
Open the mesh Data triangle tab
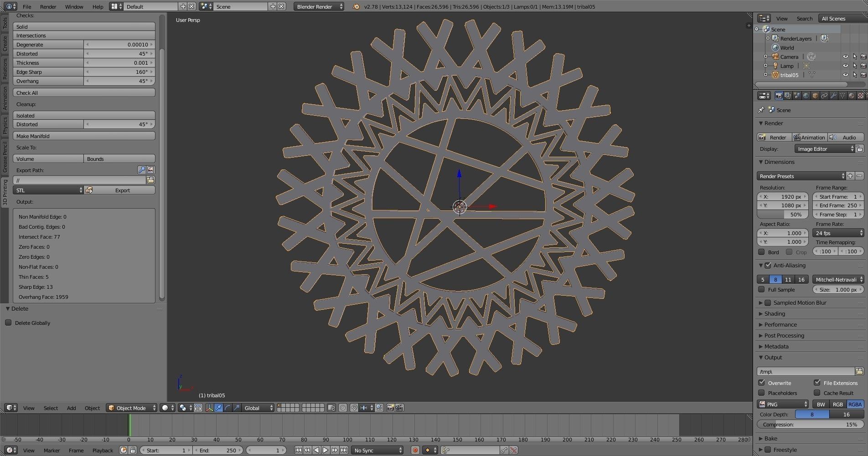(x=842, y=96)
